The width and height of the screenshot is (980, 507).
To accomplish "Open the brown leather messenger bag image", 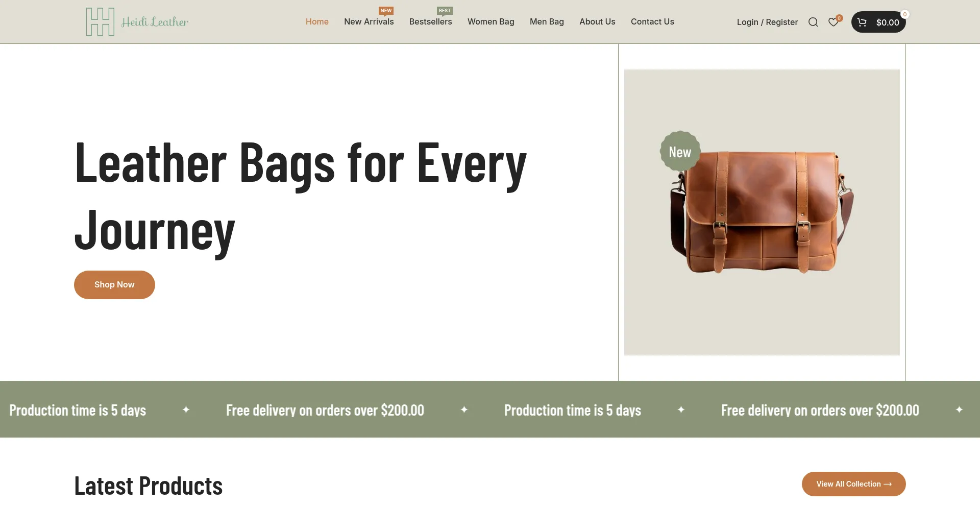I will tap(762, 212).
